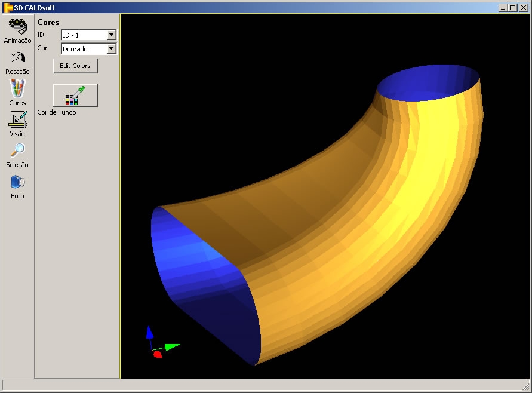Expand the ID dropdown arrow
This screenshot has height=393, width=532.
(x=111, y=35)
